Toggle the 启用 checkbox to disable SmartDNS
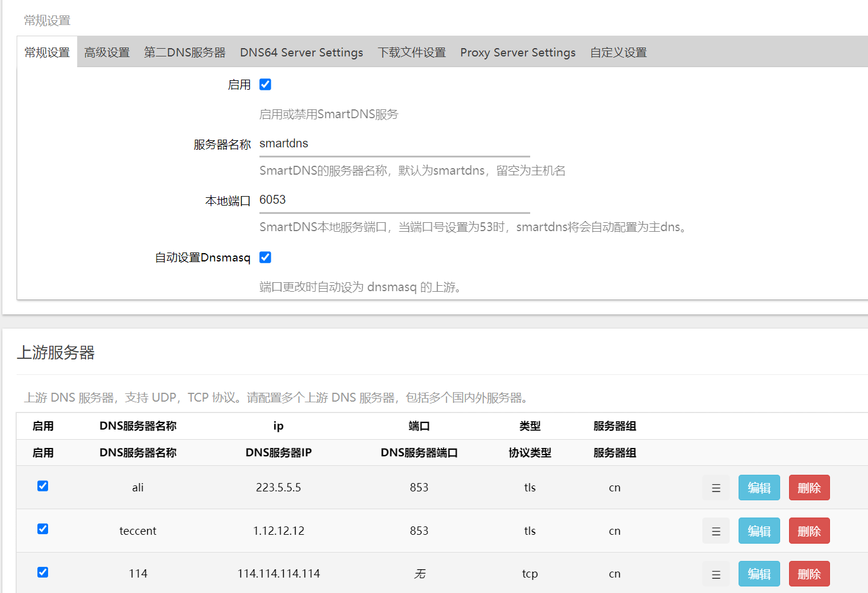 pos(265,84)
